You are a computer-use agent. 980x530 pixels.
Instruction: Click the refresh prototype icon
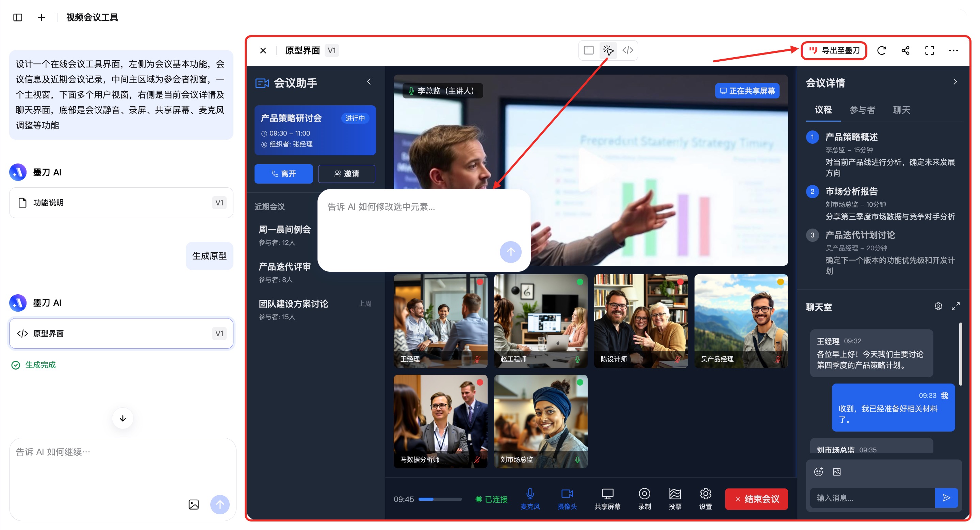pyautogui.click(x=881, y=50)
